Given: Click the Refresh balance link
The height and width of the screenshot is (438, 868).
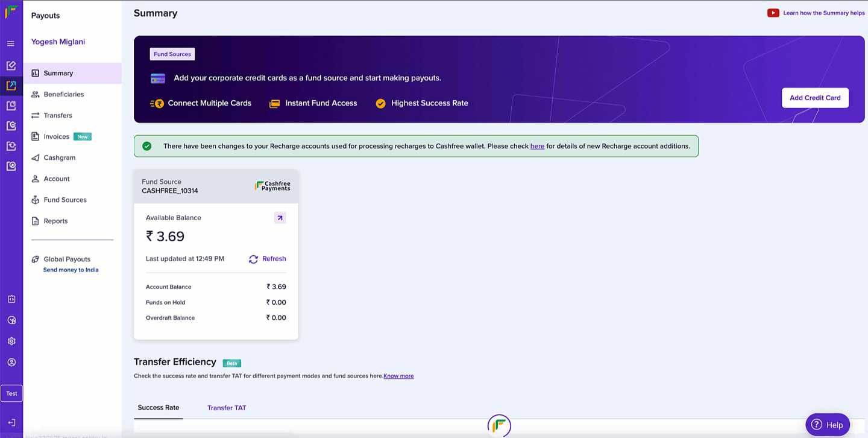Looking at the screenshot, I should [274, 259].
